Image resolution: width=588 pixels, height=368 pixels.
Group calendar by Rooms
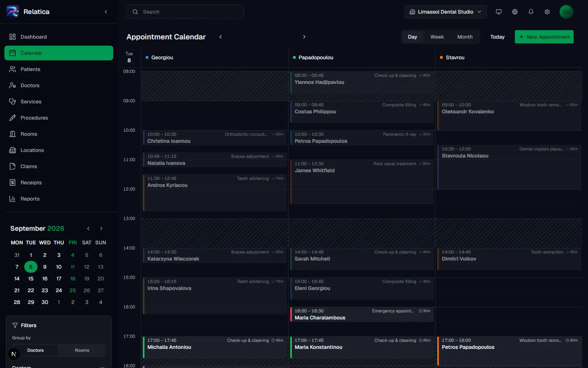pyautogui.click(x=82, y=350)
